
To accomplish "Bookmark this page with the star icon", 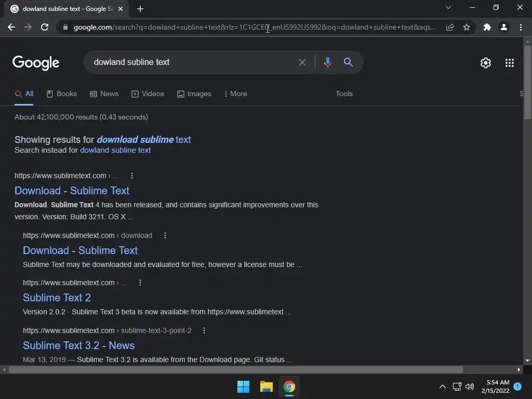I will (x=467, y=27).
